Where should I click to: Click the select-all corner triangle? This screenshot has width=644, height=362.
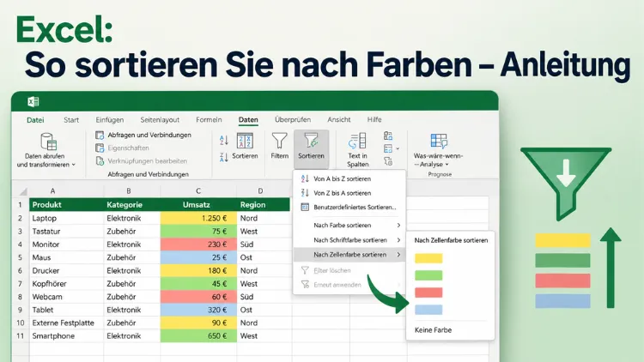coord(23,191)
